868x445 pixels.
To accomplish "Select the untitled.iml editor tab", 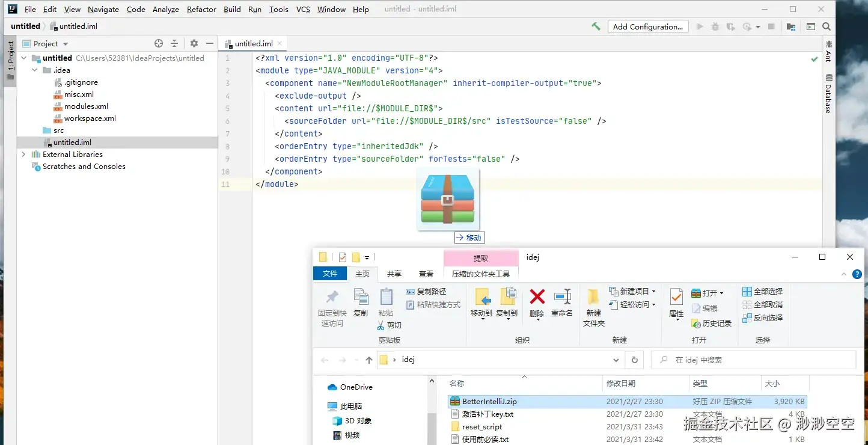I will click(254, 43).
